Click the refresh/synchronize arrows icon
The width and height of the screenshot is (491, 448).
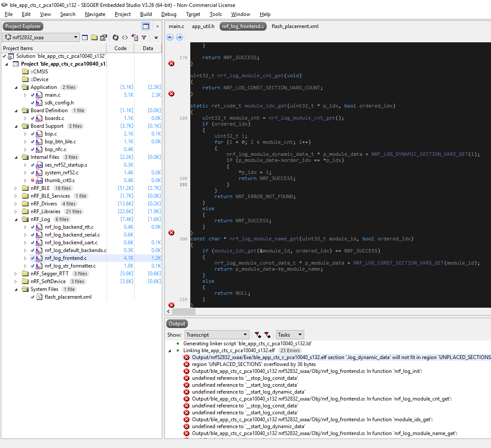(116, 38)
